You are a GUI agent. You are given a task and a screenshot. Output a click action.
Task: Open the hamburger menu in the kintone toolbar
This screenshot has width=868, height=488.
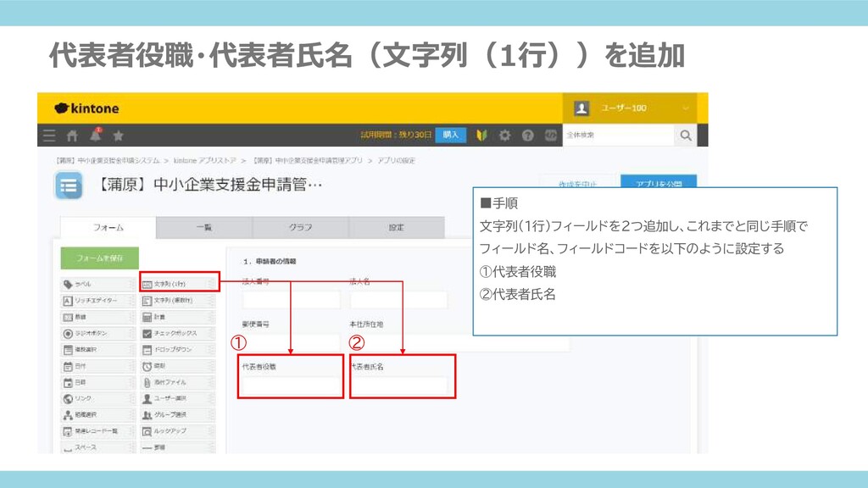[x=49, y=135]
